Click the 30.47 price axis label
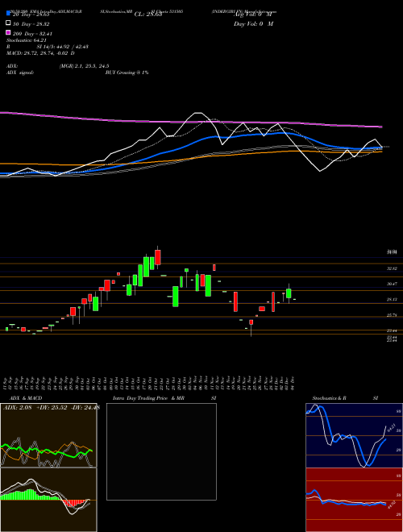Screen dimensions: 403x532 [x=392, y=284]
